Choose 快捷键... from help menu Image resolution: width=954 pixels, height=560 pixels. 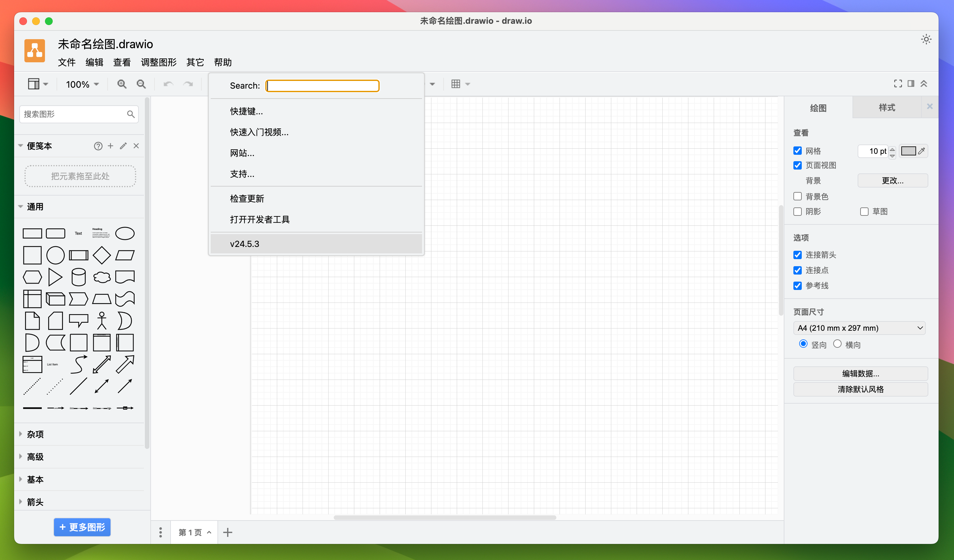316,111
